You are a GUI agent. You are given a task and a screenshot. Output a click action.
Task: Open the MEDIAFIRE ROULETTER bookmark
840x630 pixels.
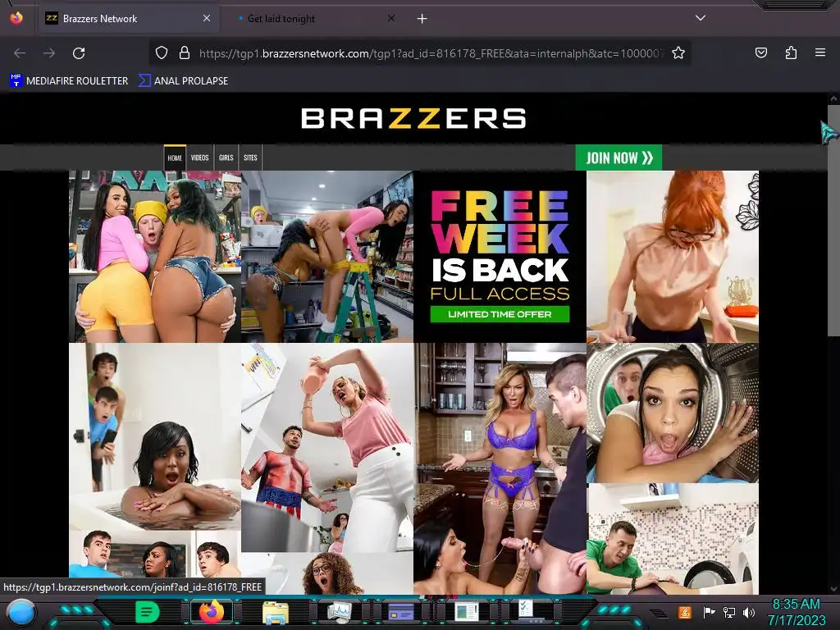point(69,81)
